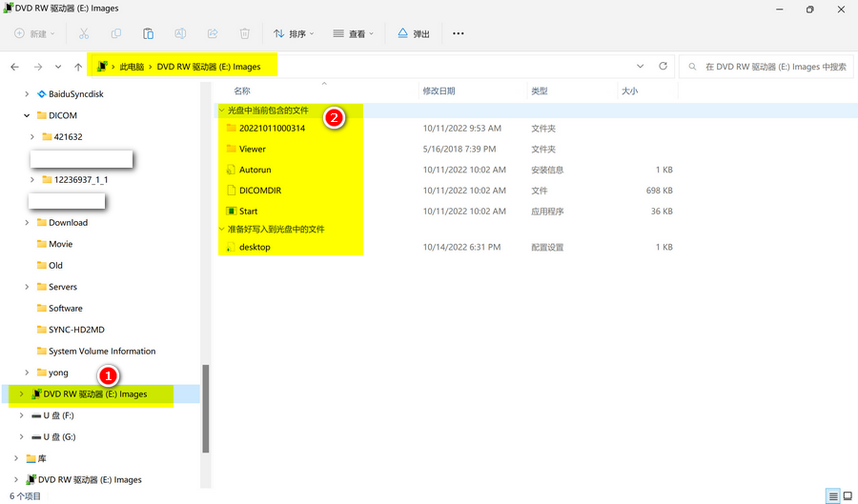Expand the 421632 folder node
The width and height of the screenshot is (858, 504).
tap(31, 136)
